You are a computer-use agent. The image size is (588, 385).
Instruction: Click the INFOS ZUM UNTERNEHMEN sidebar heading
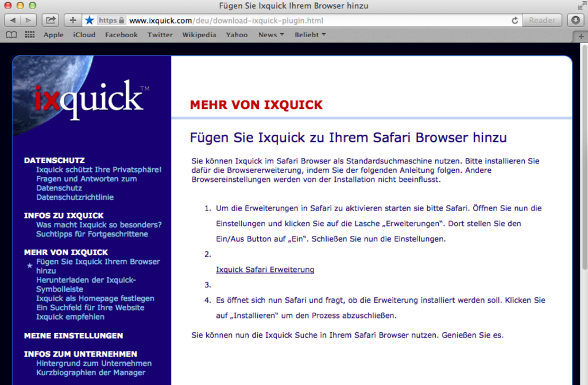coord(80,354)
